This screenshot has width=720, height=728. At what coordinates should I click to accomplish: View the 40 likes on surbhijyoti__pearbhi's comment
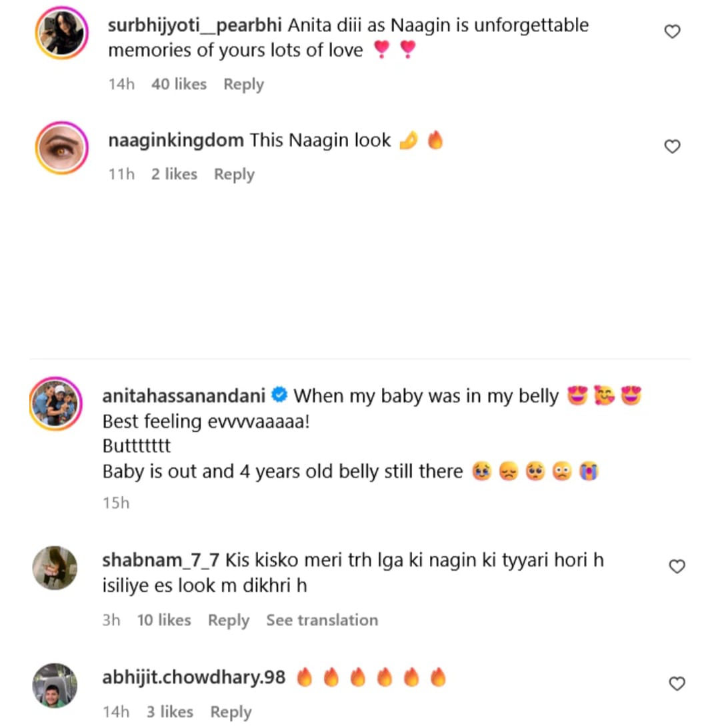tap(179, 85)
